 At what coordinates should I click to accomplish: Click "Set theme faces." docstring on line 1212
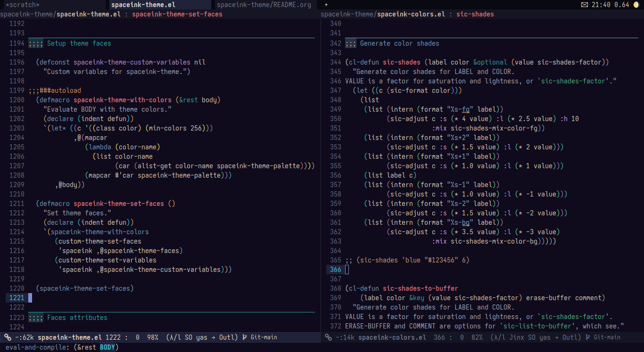[77, 213]
